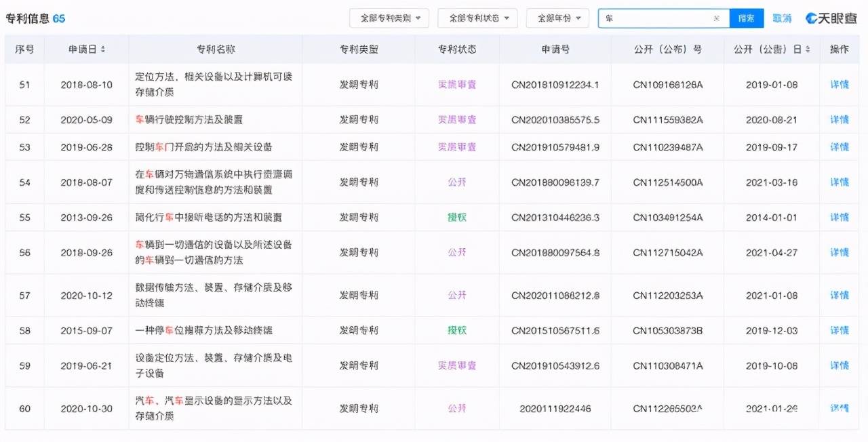The image size is (868, 442).
Task: Click application number CN202010385575.5
Action: (x=555, y=119)
